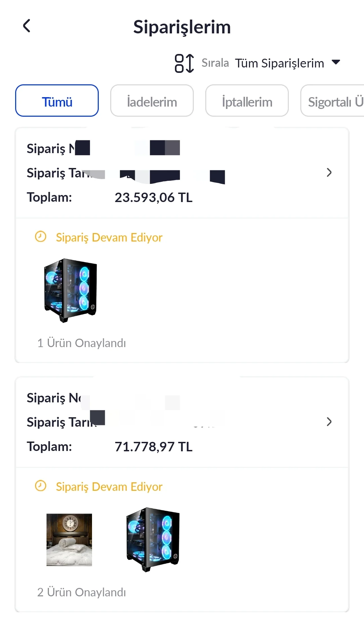The height and width of the screenshot is (624, 364).
Task: Click Sipariş Devam Ediyor in first order
Action: [109, 237]
